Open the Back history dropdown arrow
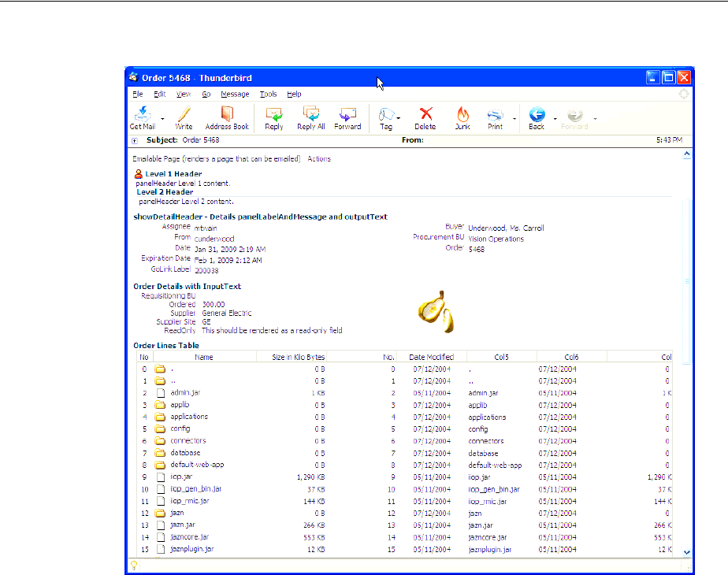The image size is (728, 575). pyautogui.click(x=555, y=118)
